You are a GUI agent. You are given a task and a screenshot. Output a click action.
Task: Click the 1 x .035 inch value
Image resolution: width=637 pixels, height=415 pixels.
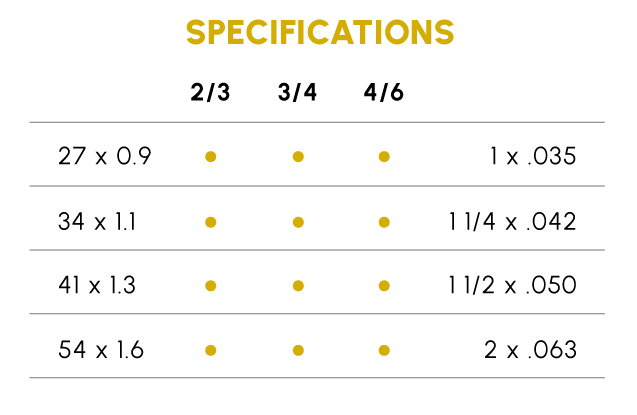tap(533, 157)
